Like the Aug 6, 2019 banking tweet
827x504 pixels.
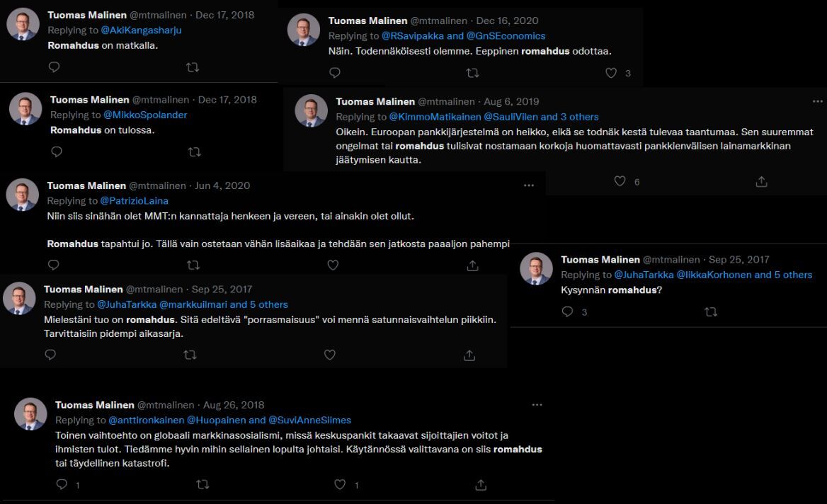620,181
